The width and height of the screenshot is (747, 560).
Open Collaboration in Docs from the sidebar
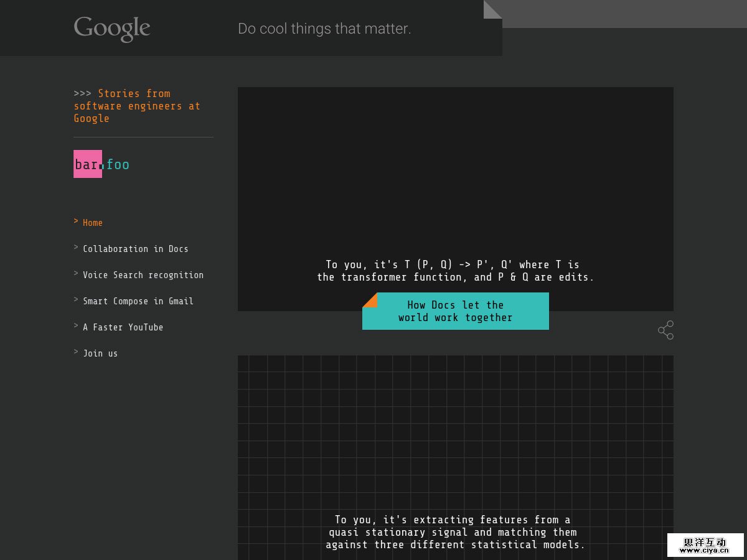pos(135,249)
